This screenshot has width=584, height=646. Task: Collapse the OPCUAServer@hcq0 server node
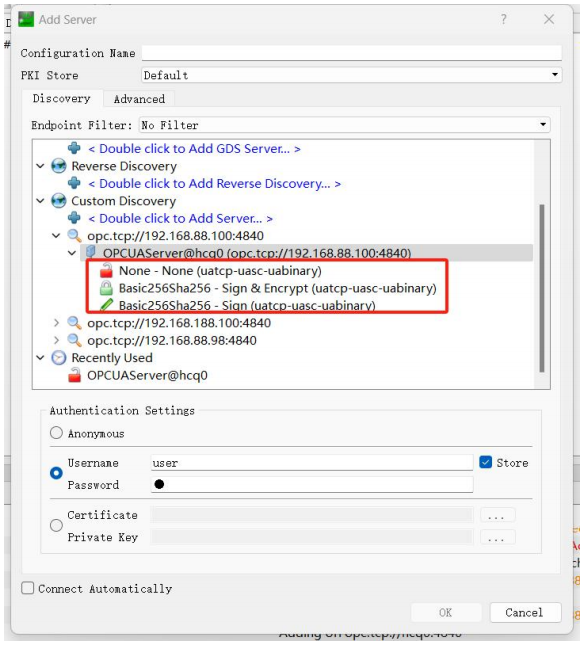(72, 253)
